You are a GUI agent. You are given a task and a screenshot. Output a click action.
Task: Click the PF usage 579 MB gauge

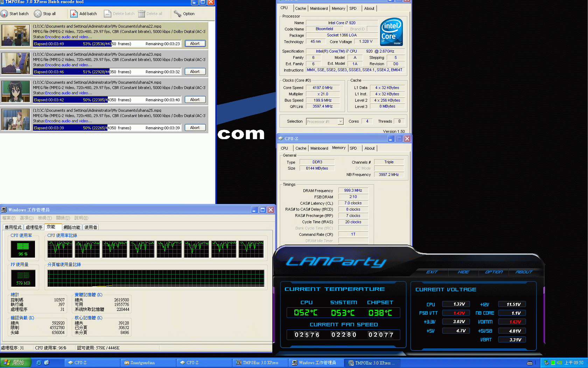[x=23, y=278]
